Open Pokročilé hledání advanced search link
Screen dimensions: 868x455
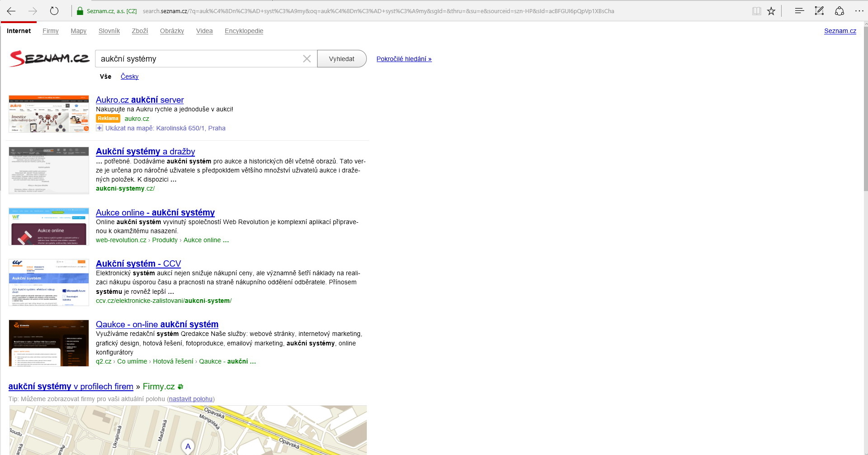point(404,59)
